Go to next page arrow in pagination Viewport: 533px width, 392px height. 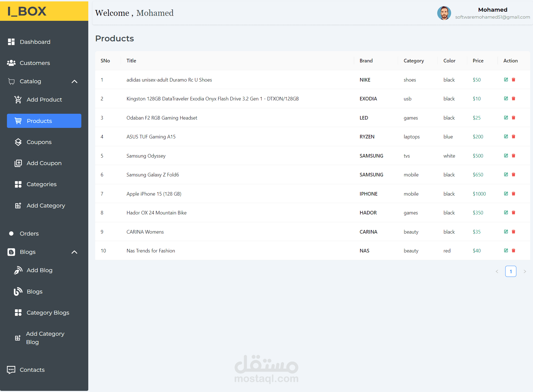pos(524,271)
